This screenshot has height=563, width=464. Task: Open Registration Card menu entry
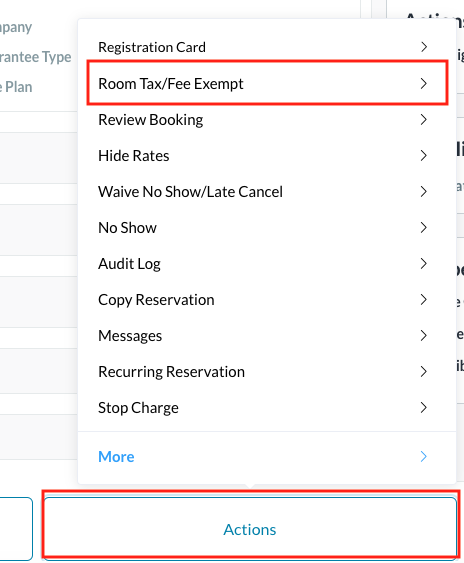(267, 47)
